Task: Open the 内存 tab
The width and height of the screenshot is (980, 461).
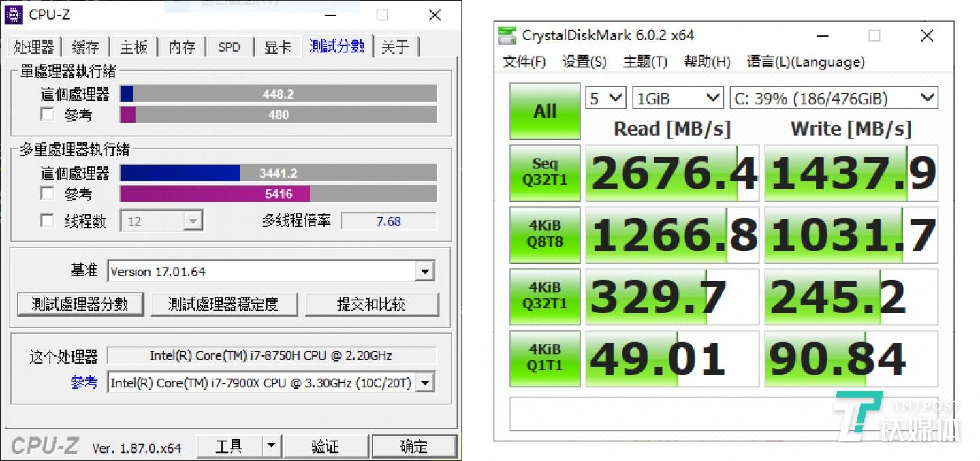Action: [x=182, y=47]
